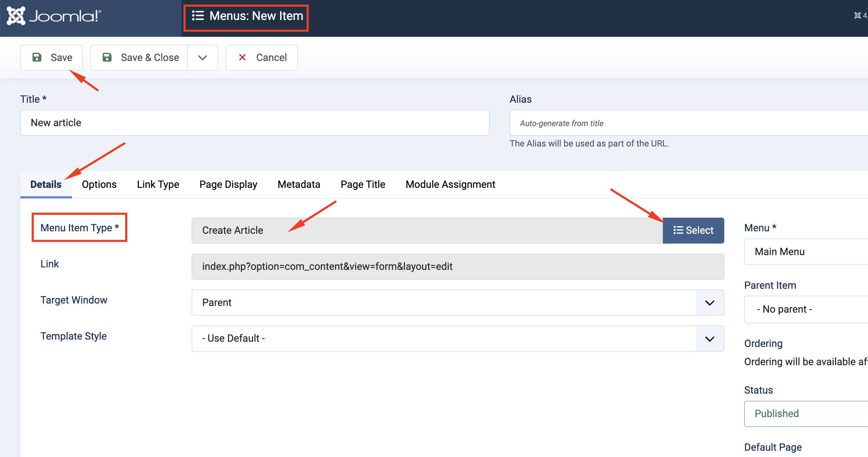Screen dimensions: 868x457
Task: Open the Link Type tab
Action: (158, 184)
